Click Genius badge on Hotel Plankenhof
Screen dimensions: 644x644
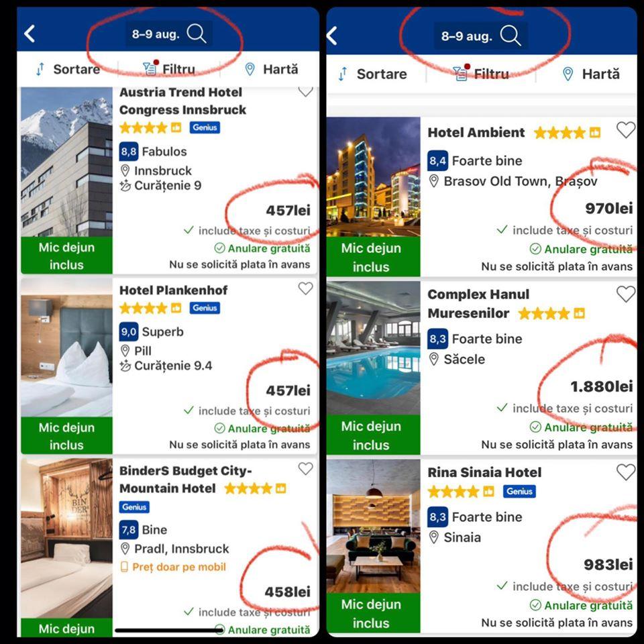pyautogui.click(x=205, y=308)
